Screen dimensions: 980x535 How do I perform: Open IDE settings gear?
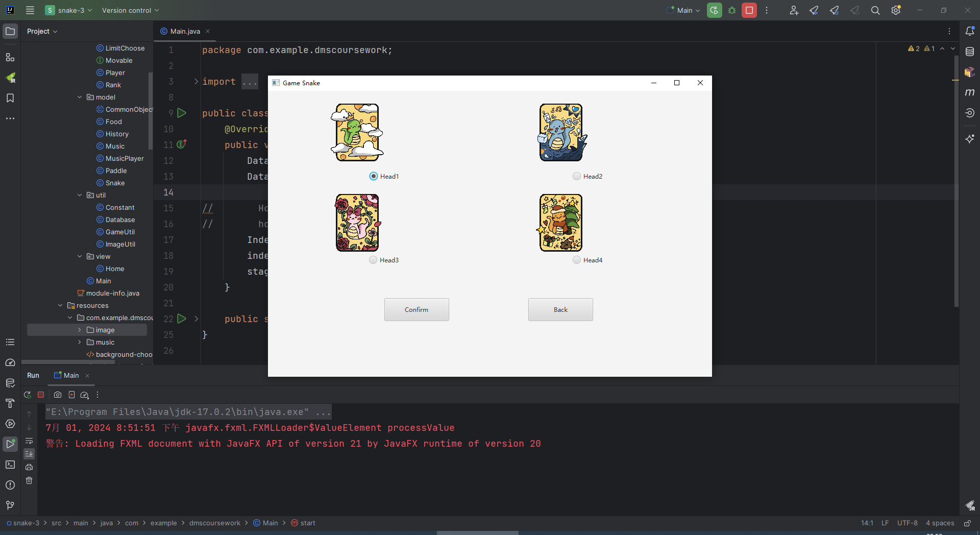(x=896, y=10)
